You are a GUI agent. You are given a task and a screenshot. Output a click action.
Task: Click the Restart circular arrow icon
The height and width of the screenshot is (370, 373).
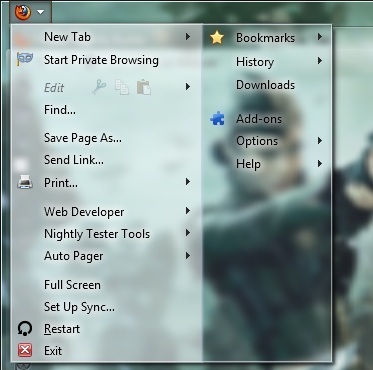[25, 328]
